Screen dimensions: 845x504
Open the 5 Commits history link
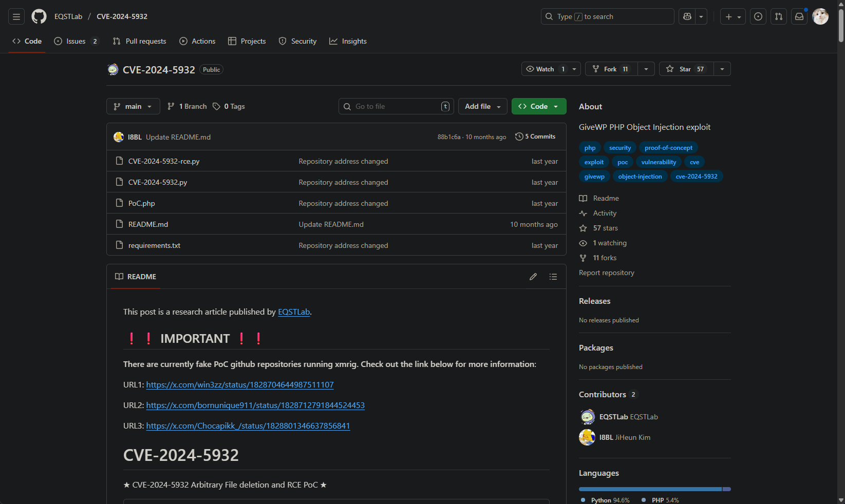click(x=535, y=137)
